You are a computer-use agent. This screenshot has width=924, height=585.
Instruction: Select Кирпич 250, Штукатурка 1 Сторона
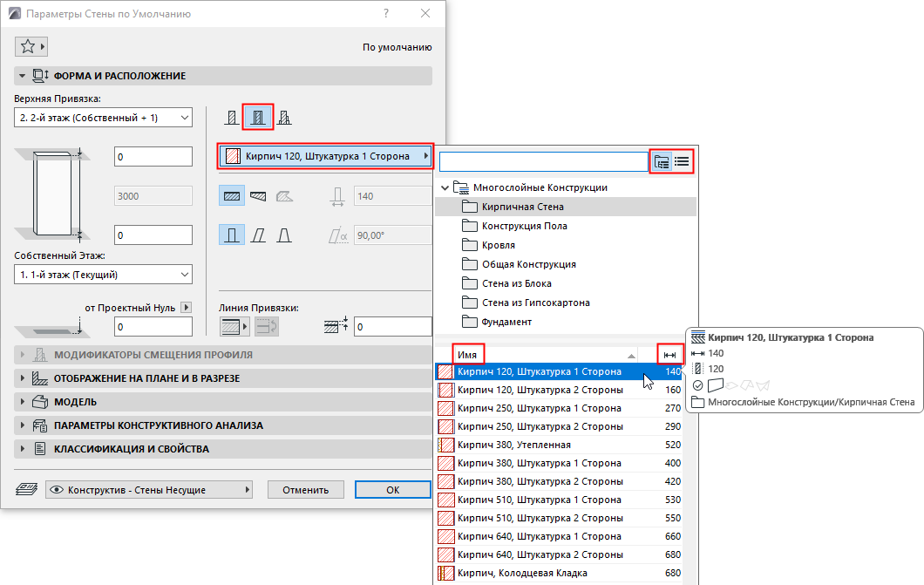pyautogui.click(x=559, y=408)
